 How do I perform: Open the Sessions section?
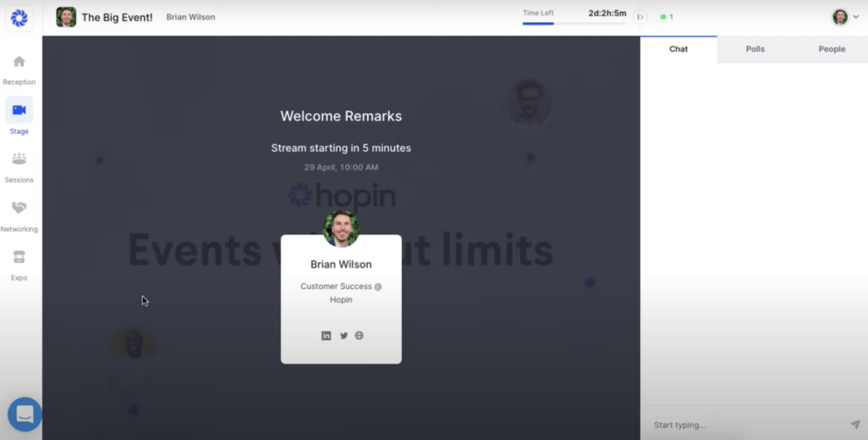(19, 168)
